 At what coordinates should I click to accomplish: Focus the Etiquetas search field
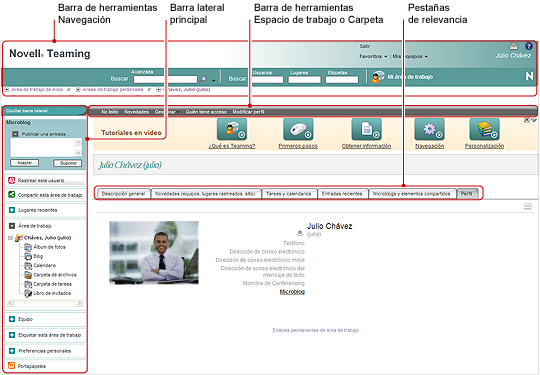(x=342, y=80)
